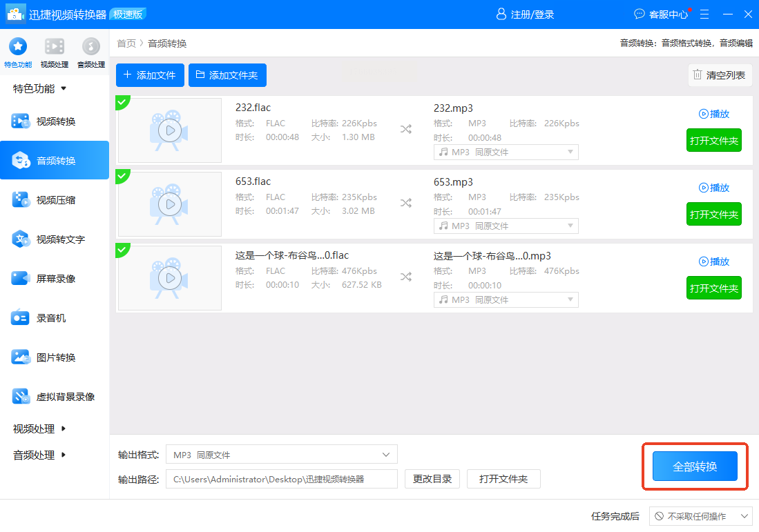Collapse the 特色功能 section

coord(39,88)
